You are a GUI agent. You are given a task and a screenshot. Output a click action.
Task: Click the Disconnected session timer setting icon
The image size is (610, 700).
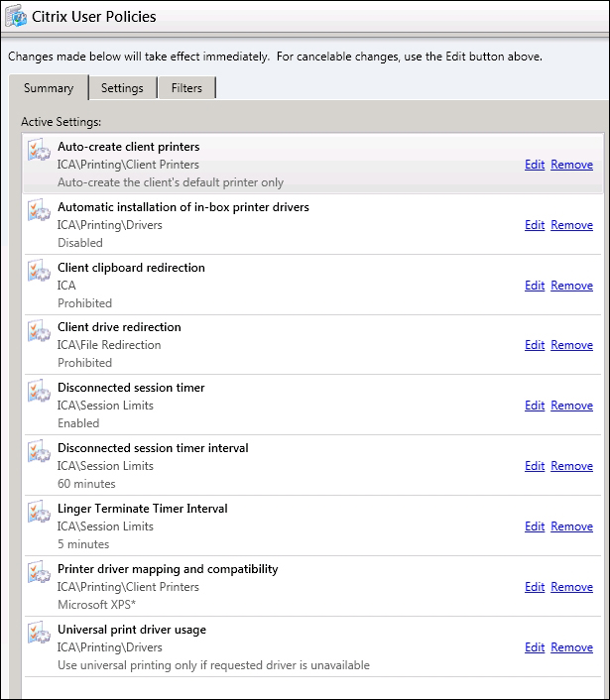(39, 391)
